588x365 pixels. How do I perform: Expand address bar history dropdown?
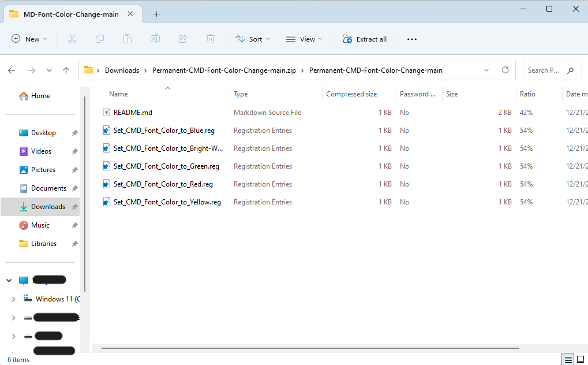coord(486,70)
